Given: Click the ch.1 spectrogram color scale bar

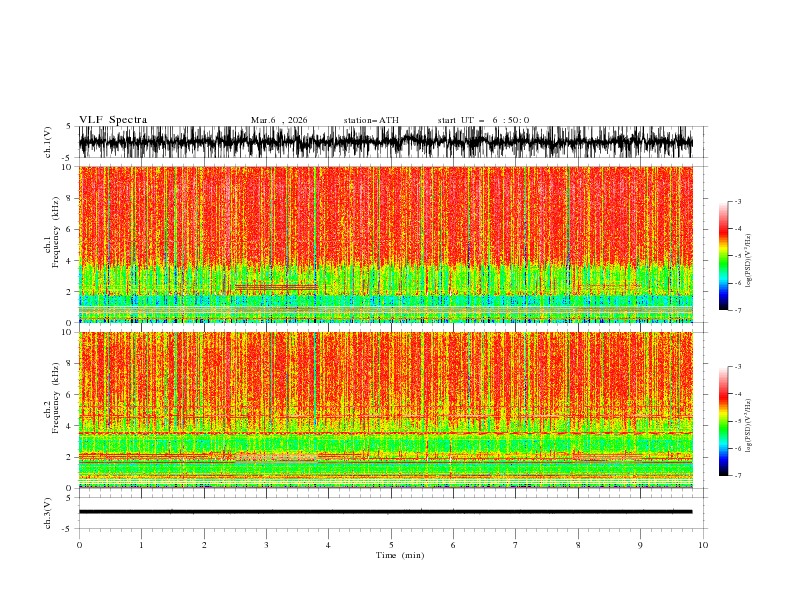Looking at the screenshot, I should point(723,256).
